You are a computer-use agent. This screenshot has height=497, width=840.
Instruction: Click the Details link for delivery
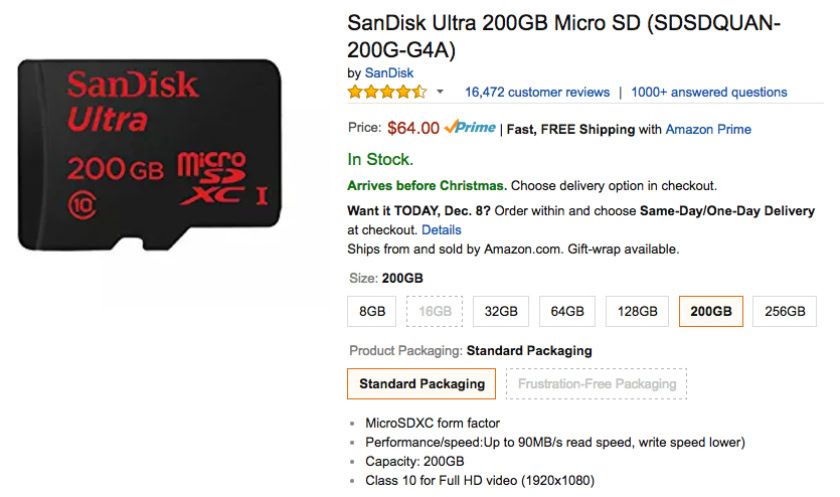pyautogui.click(x=441, y=230)
